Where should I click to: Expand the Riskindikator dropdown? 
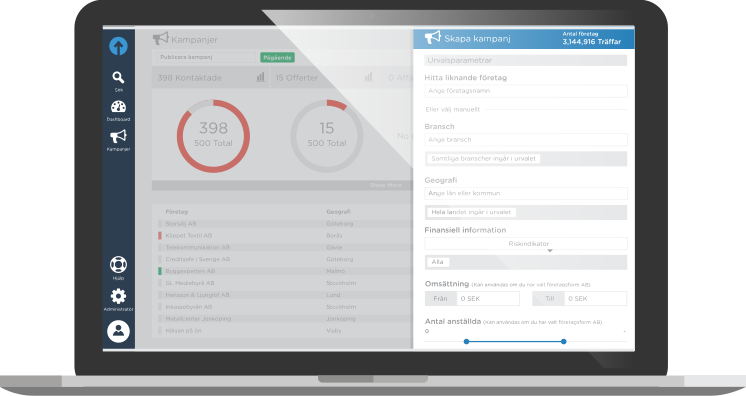[x=526, y=244]
